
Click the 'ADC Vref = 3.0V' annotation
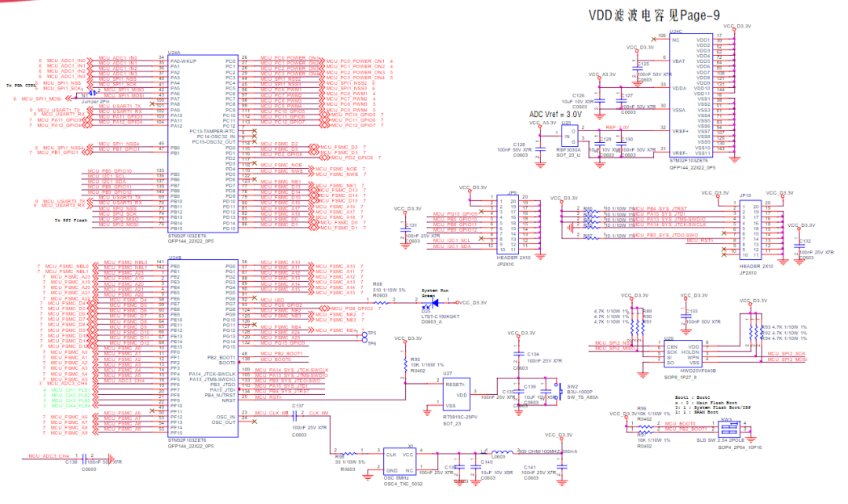click(x=555, y=114)
